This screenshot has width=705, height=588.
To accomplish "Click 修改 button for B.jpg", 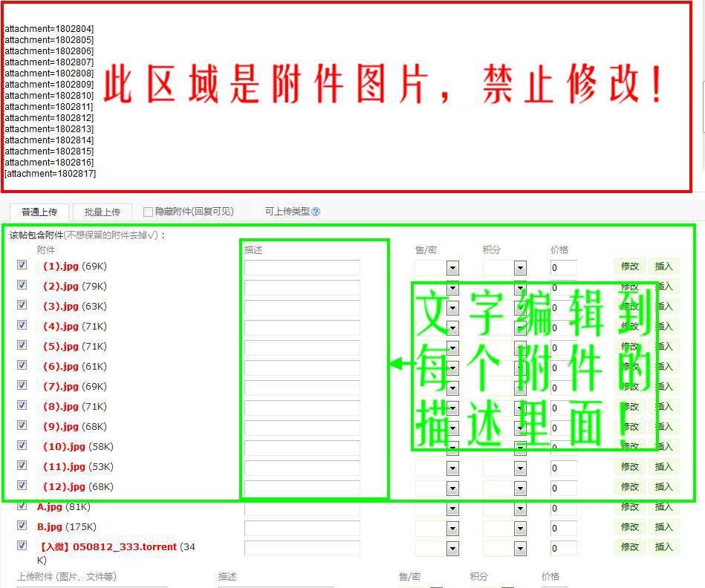I will 630,526.
